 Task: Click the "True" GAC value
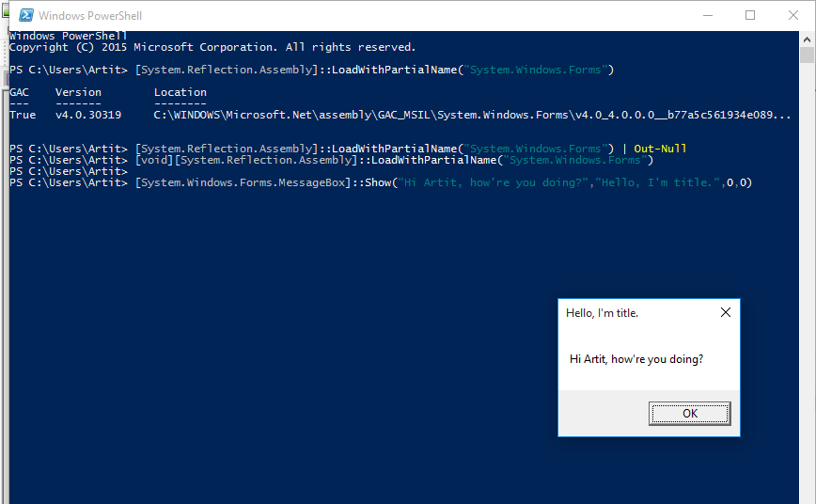pyautogui.click(x=23, y=115)
